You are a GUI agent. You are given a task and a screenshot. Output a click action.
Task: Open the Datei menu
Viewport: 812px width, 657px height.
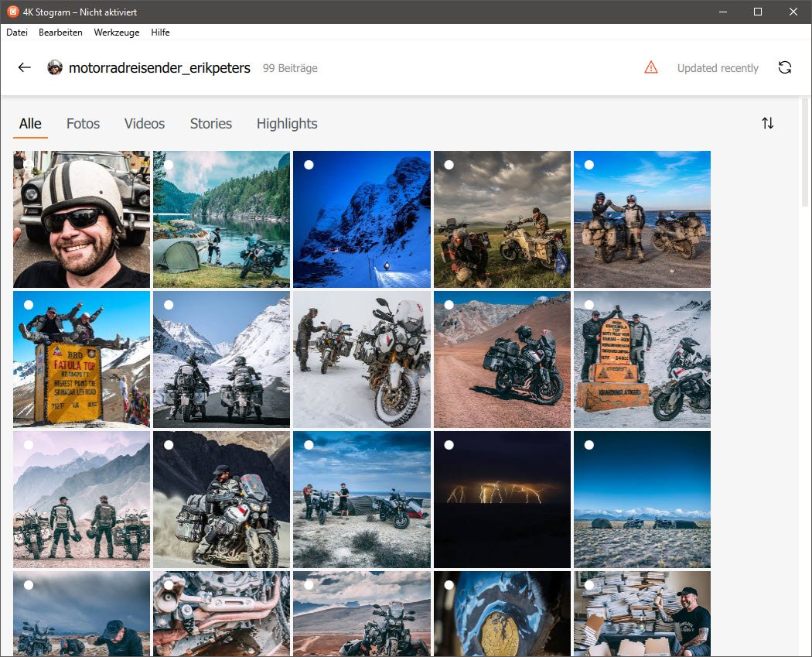pyautogui.click(x=17, y=33)
